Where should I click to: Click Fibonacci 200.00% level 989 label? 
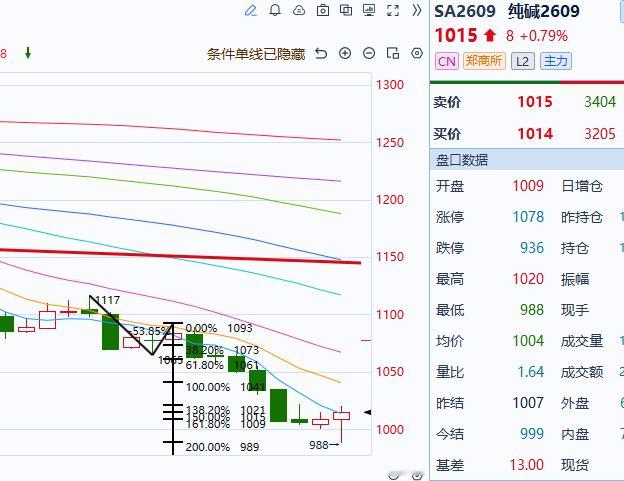(x=222, y=447)
